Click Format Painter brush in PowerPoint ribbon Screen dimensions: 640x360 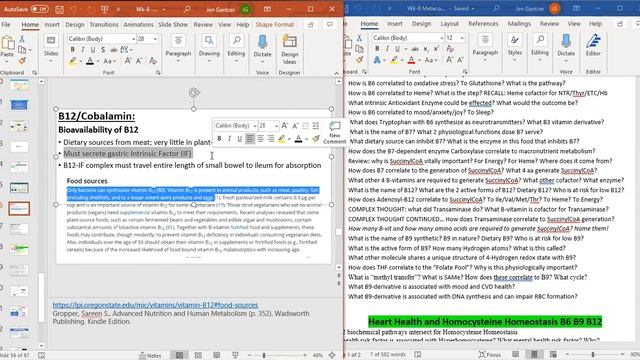click(22, 60)
